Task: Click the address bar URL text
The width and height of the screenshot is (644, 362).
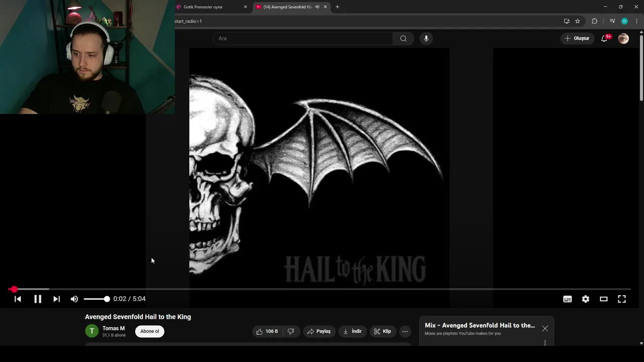Action: point(188,21)
